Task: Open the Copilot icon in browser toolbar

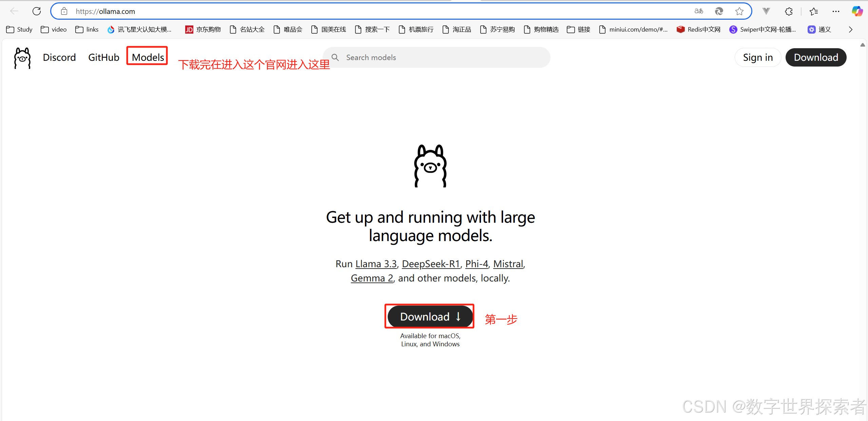Action: click(x=857, y=11)
